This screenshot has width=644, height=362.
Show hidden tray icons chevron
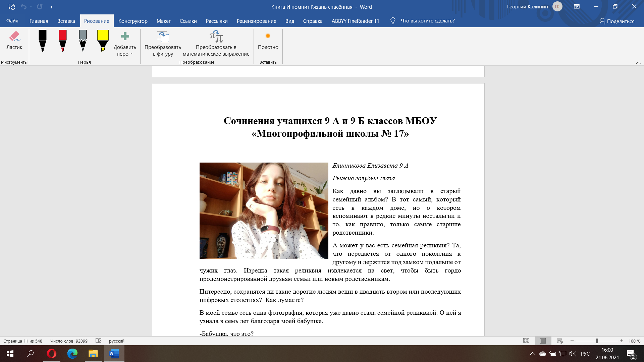tap(532, 354)
